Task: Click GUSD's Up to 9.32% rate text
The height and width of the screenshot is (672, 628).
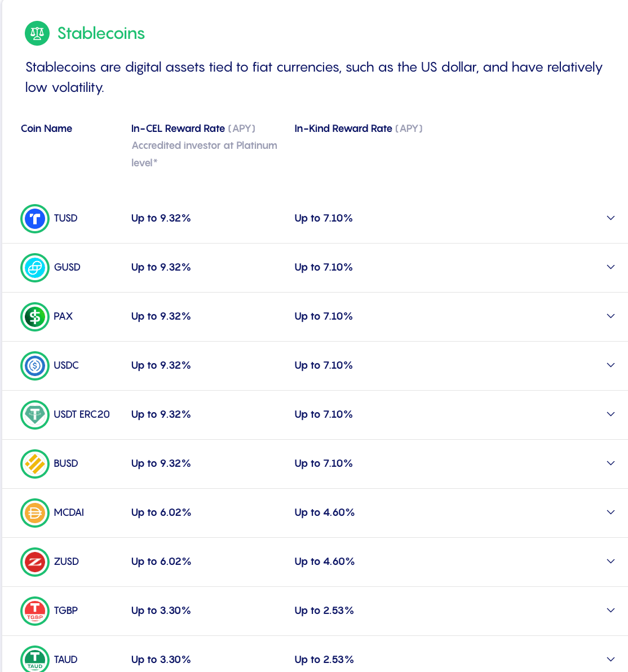Action: 161,267
